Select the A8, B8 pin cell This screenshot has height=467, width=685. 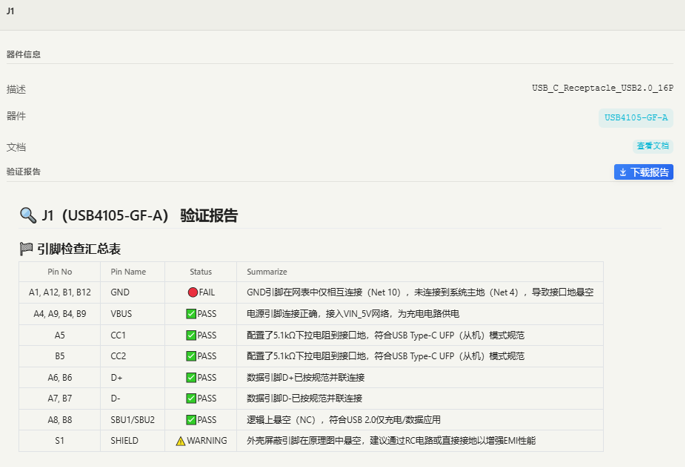pos(60,420)
